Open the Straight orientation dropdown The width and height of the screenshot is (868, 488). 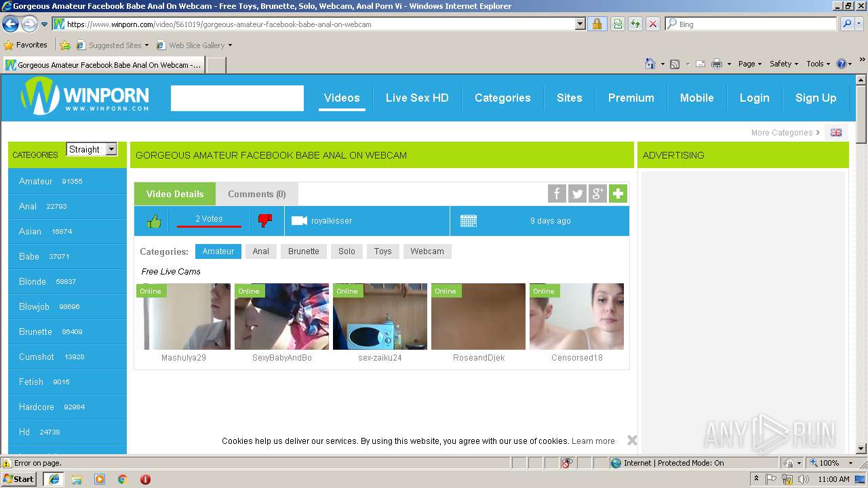pos(92,149)
